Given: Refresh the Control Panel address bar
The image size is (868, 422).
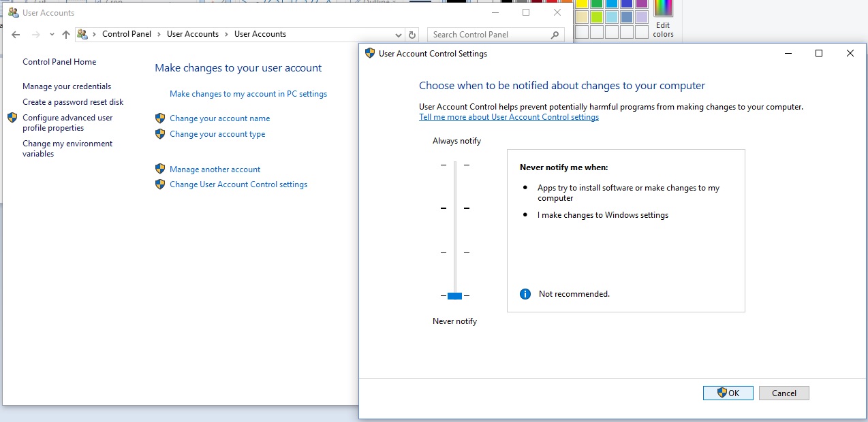Looking at the screenshot, I should 412,35.
